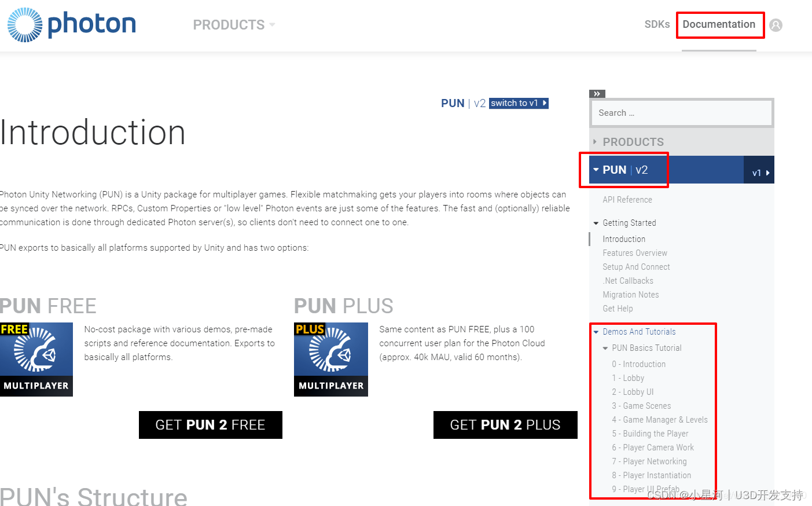Click the Introduction page heading
The height and width of the screenshot is (506, 812).
pyautogui.click(x=93, y=133)
